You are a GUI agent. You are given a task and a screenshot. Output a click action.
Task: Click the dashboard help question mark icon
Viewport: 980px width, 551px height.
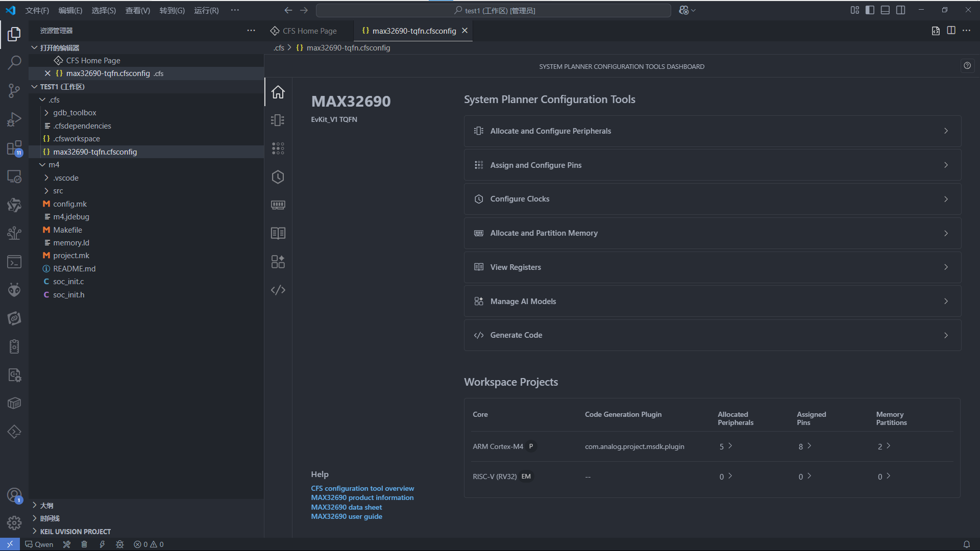pos(967,66)
